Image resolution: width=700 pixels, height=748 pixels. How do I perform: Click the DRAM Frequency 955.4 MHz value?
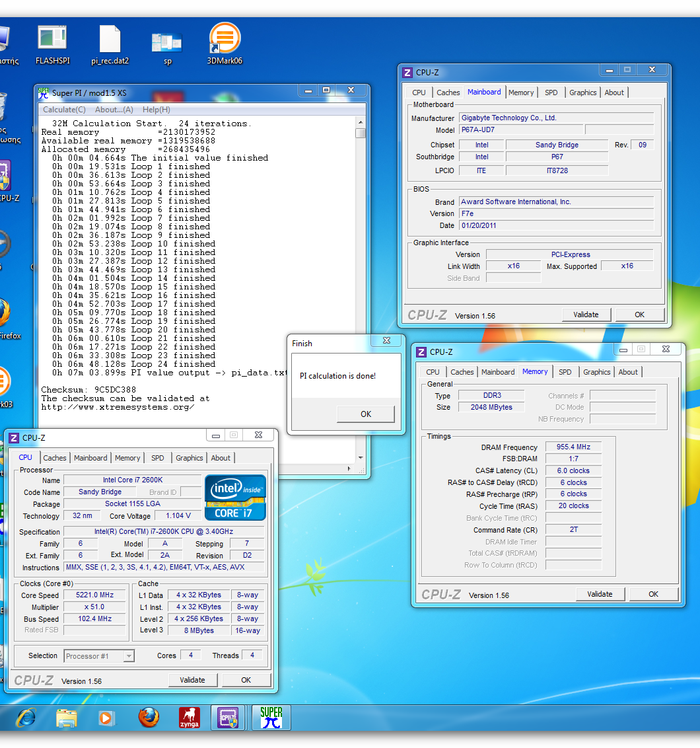pos(574,447)
